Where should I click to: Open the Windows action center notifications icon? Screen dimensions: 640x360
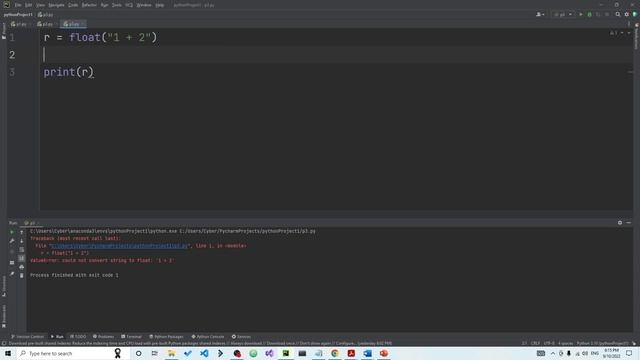coord(629,353)
